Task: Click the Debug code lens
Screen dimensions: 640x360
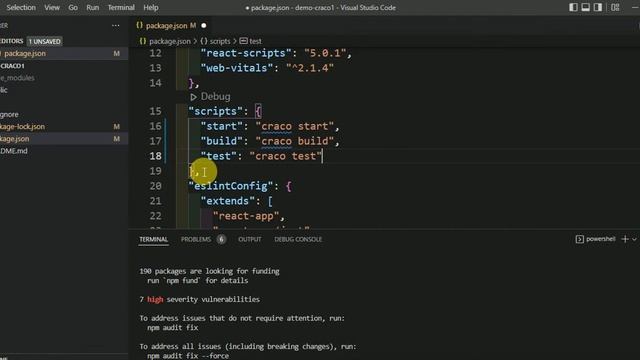Action: pyautogui.click(x=215, y=97)
